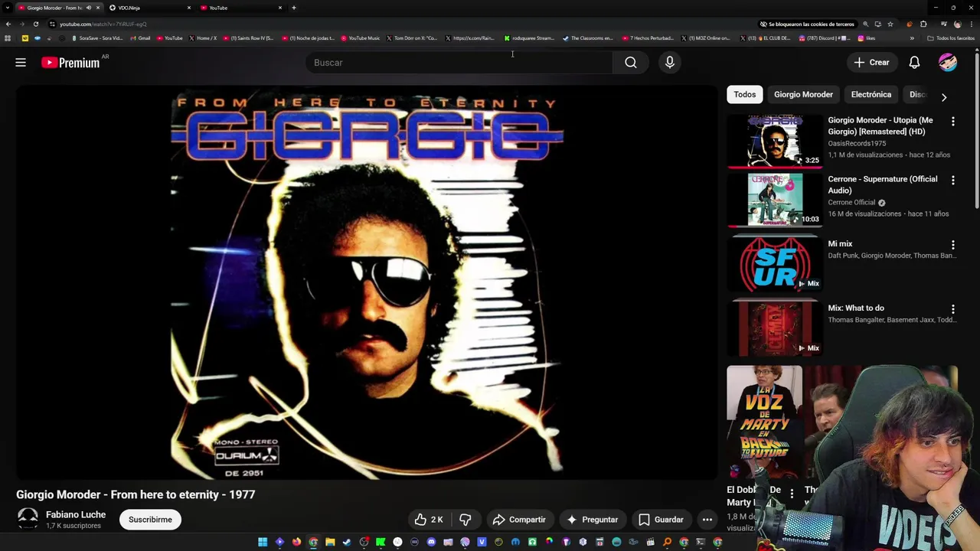Viewport: 980px width, 551px height.
Task: Open Fabiano Luche channel name link
Action: 76,514
